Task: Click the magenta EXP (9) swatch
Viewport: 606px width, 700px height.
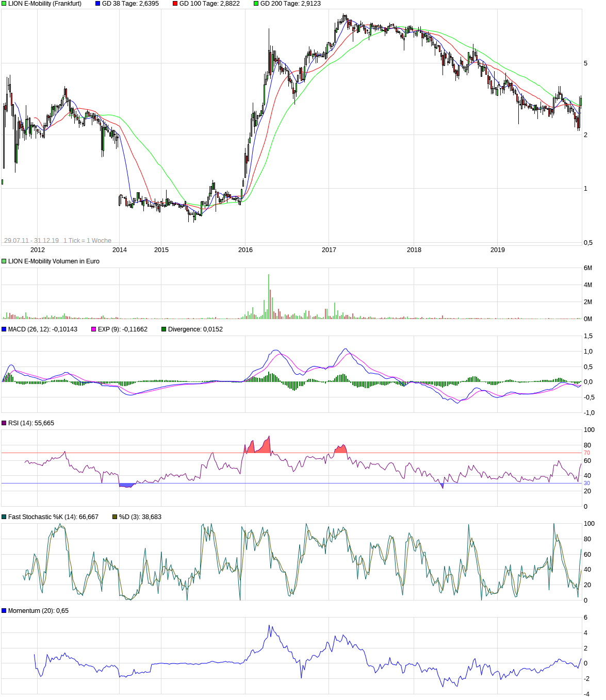Action: point(93,329)
